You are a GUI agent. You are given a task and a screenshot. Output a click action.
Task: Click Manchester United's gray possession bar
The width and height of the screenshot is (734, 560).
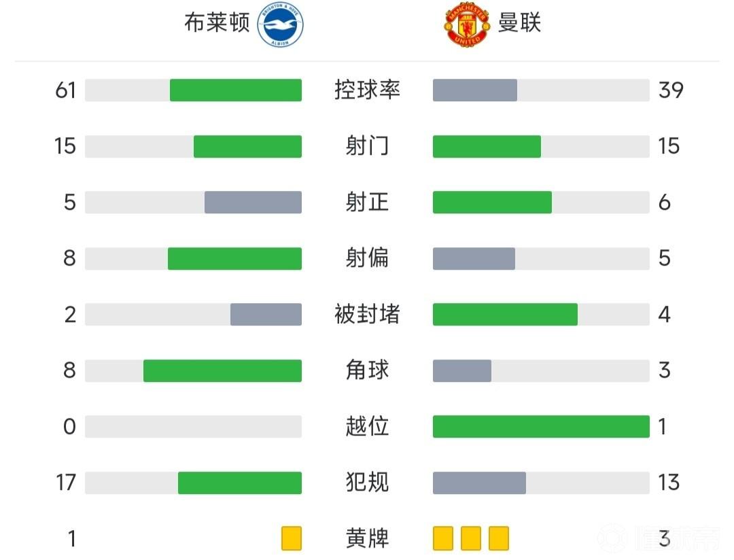475,90
